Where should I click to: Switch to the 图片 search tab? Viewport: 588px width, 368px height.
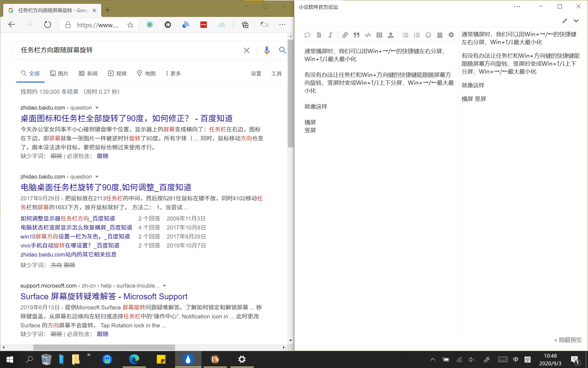pos(59,73)
